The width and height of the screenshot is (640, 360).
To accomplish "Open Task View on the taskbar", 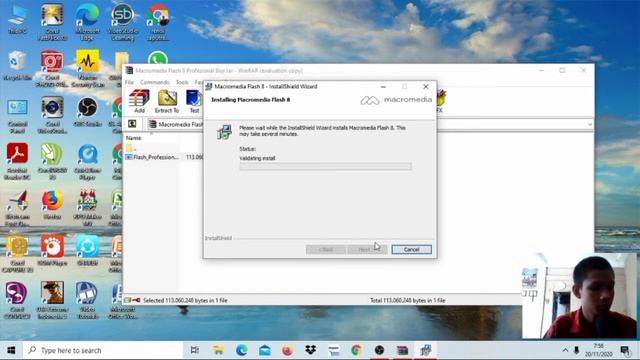I will (195, 350).
